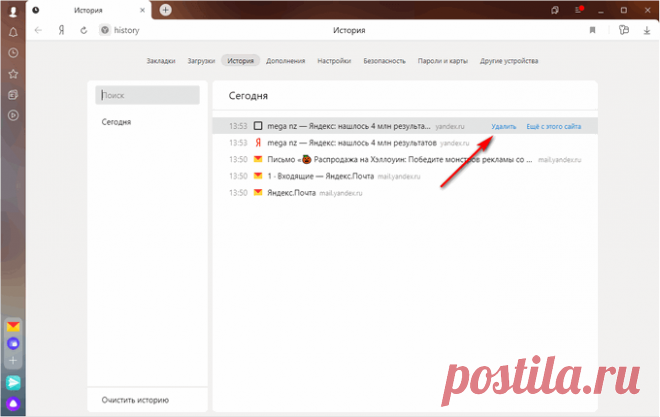Go back with the arrow button

pos(38,30)
